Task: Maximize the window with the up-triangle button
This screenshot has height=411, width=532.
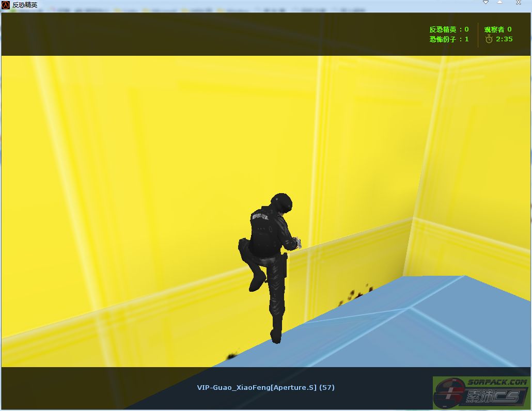Action: tap(500, 3)
